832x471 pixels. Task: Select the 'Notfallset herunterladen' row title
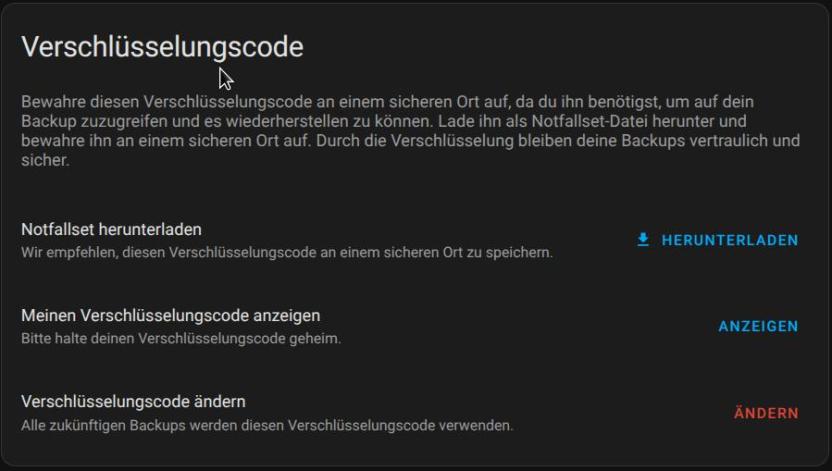click(111, 230)
